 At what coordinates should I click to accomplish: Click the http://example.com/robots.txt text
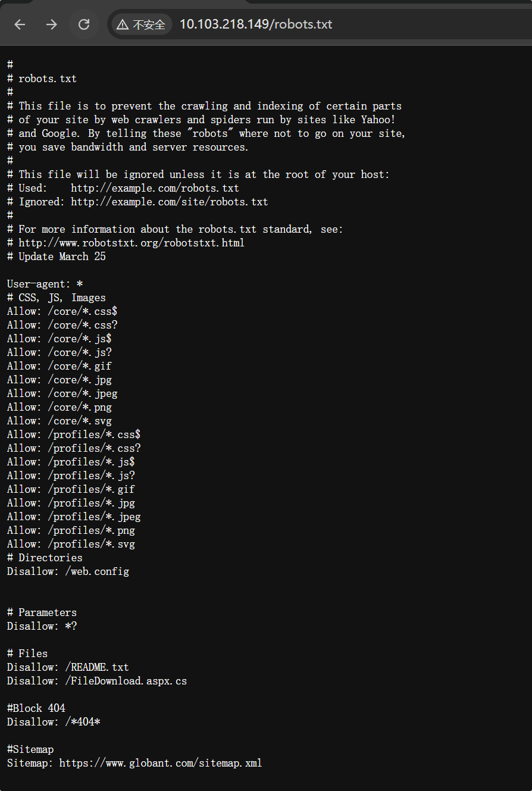155,188
